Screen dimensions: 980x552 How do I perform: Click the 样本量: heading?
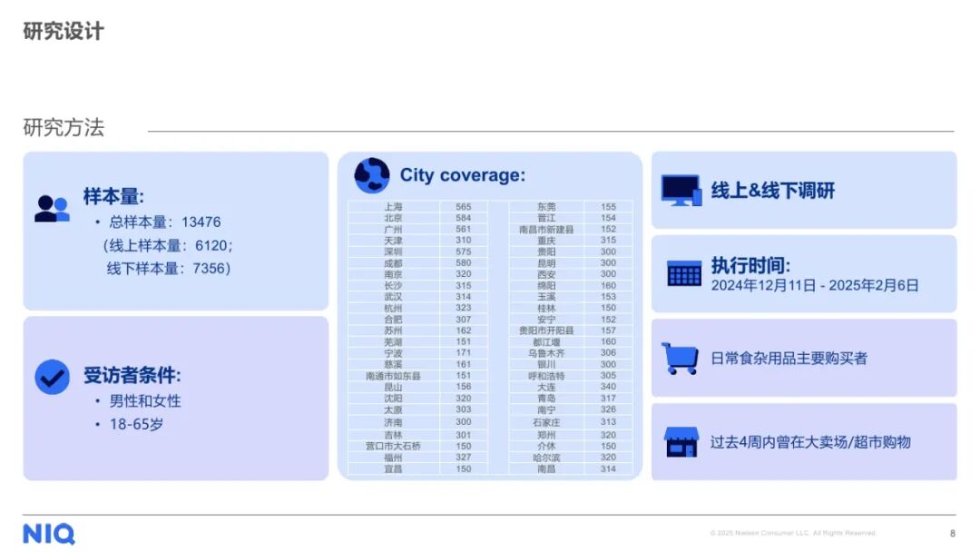pos(113,196)
